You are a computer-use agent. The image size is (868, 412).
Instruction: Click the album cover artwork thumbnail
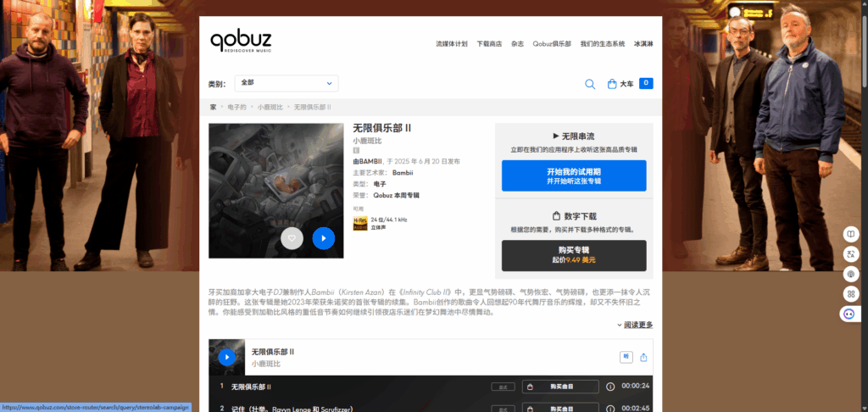276,191
